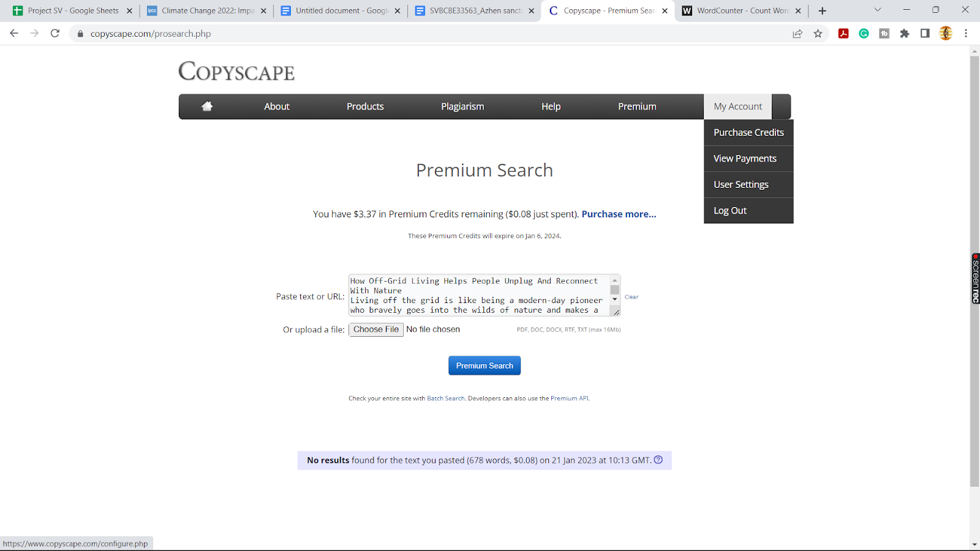Viewport: 980px width, 551px height.
Task: Switch to Untitled document Google Docs tab
Action: (x=341, y=11)
